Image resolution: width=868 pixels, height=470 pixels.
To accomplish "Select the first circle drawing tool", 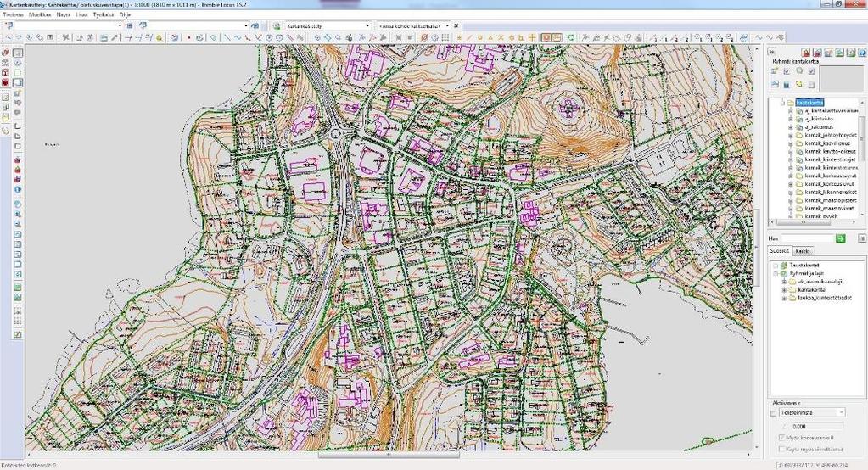I will click(x=268, y=37).
